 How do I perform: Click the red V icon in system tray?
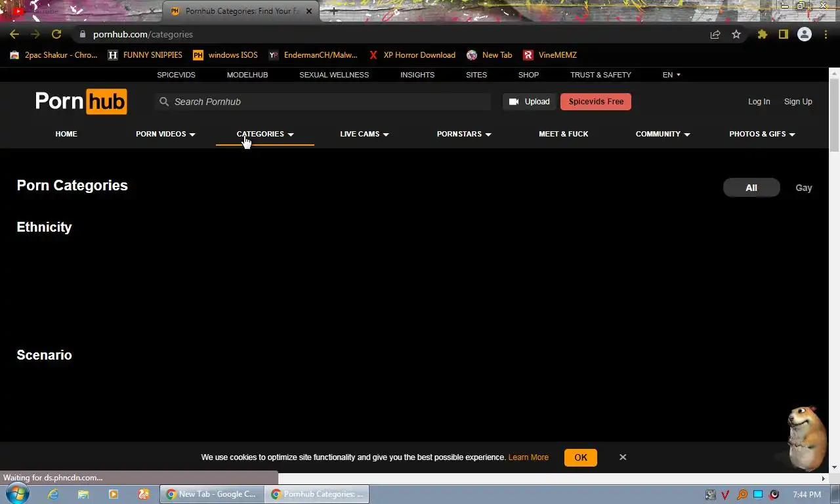point(726,495)
